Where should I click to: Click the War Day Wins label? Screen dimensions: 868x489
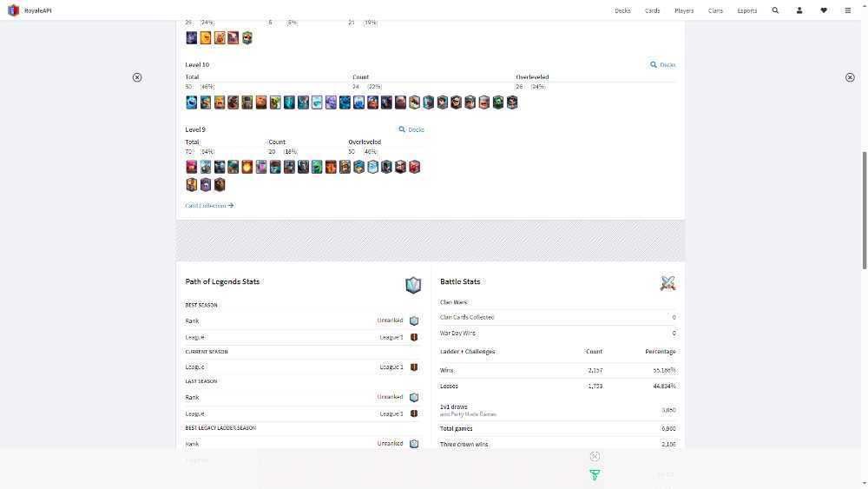click(457, 333)
